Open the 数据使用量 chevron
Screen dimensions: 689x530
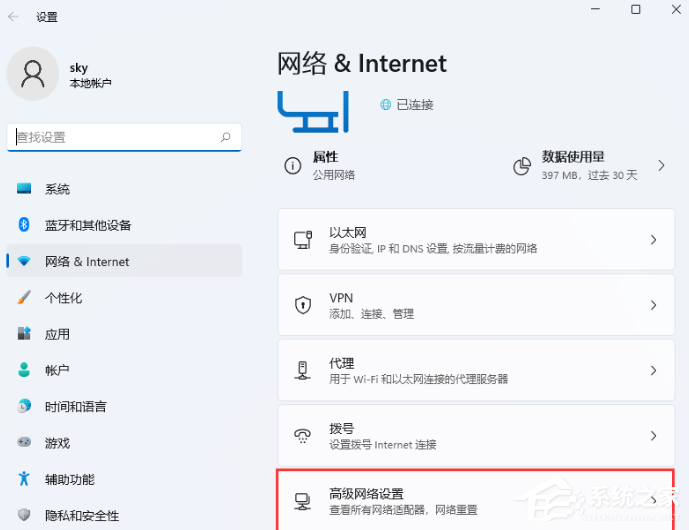coord(661,165)
